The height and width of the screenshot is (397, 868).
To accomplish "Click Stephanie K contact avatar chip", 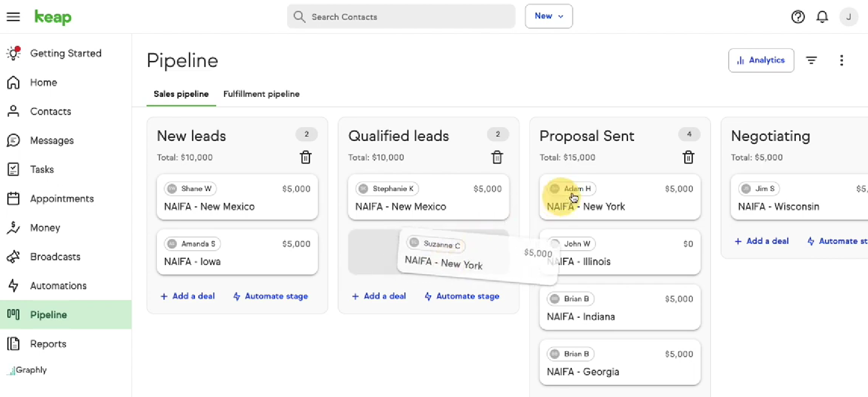I will pyautogui.click(x=387, y=189).
